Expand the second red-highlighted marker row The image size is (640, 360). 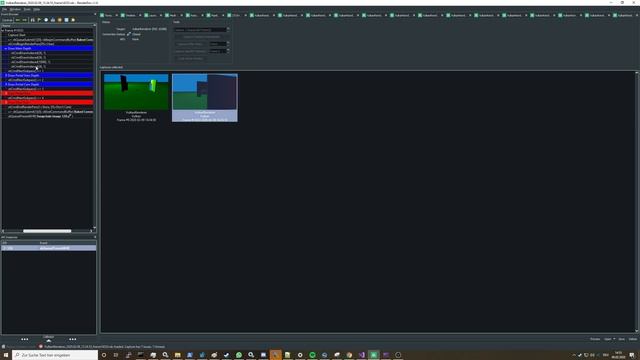click(x=6, y=102)
